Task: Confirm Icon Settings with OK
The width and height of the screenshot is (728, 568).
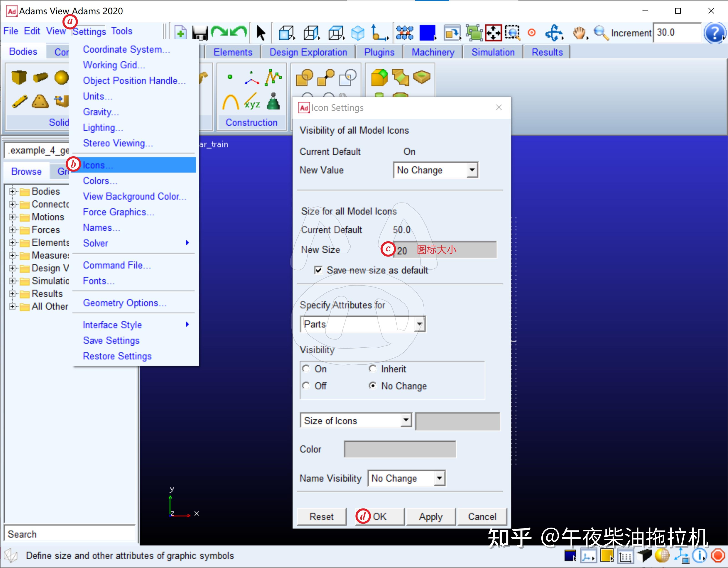Action: [x=380, y=516]
